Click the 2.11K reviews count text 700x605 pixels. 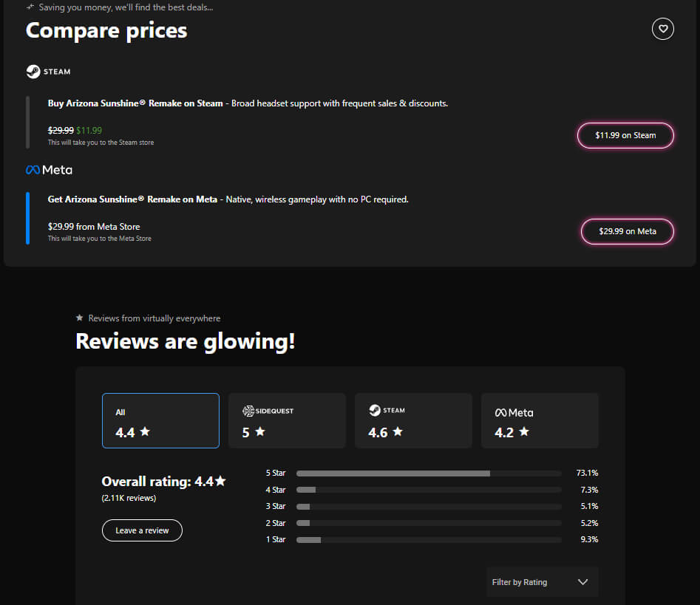tap(129, 499)
